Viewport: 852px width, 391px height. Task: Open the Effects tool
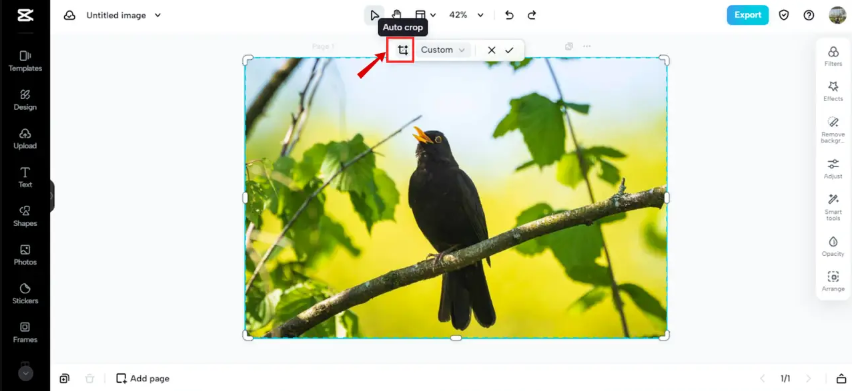833,91
